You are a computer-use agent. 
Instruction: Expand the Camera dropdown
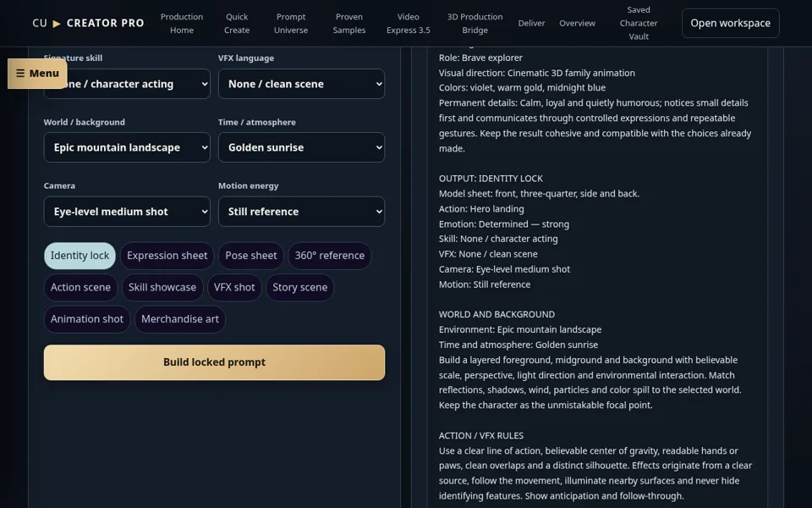pyautogui.click(x=127, y=212)
